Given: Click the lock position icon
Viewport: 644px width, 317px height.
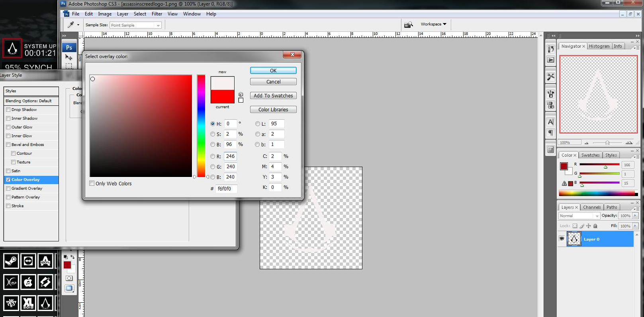Looking at the screenshot, I should [589, 226].
